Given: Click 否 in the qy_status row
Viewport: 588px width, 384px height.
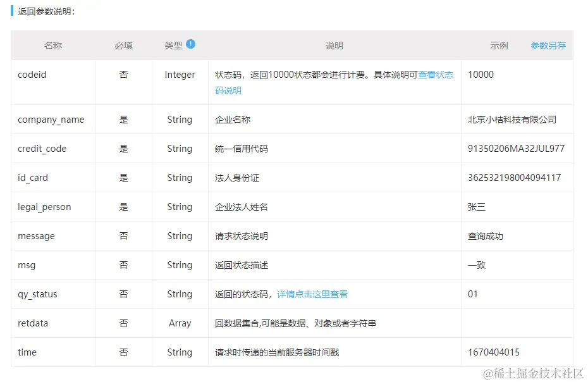Looking at the screenshot, I should pos(124,294).
